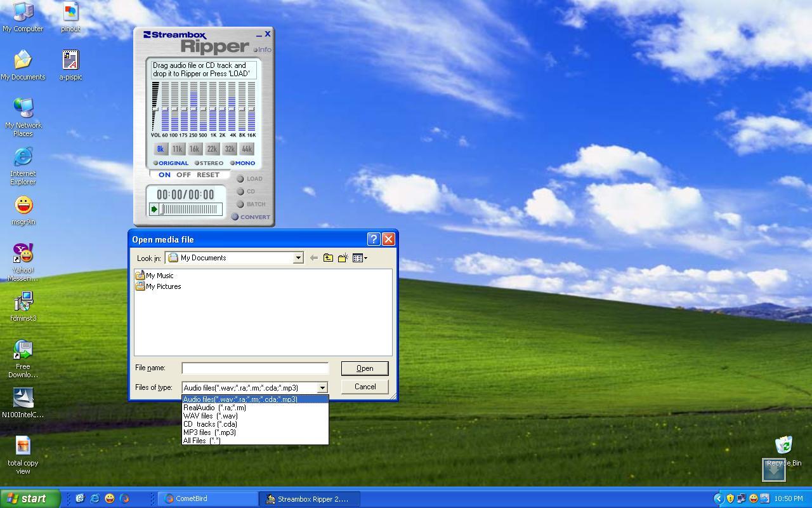Select the ORIGINAL audio option
The height and width of the screenshot is (508, 812).
tap(172, 163)
